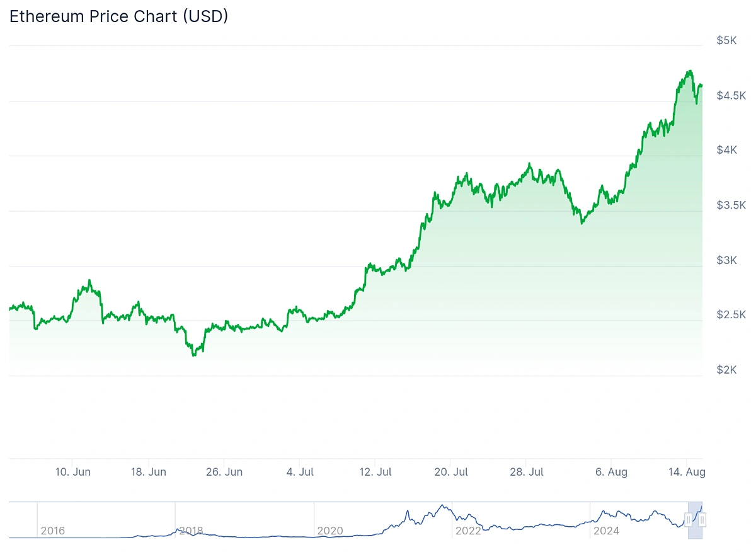
Task: Click the 28. Jul date axis label
Action: coord(527,472)
